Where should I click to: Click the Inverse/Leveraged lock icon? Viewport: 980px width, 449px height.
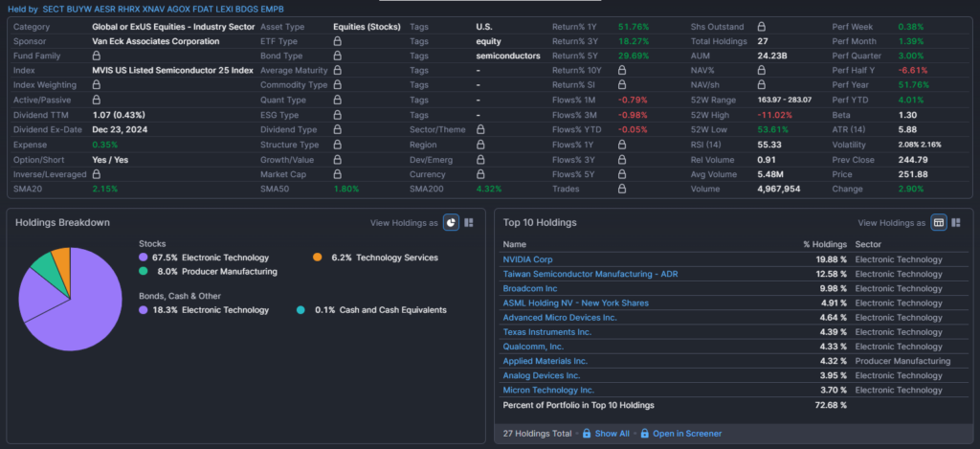point(97,174)
